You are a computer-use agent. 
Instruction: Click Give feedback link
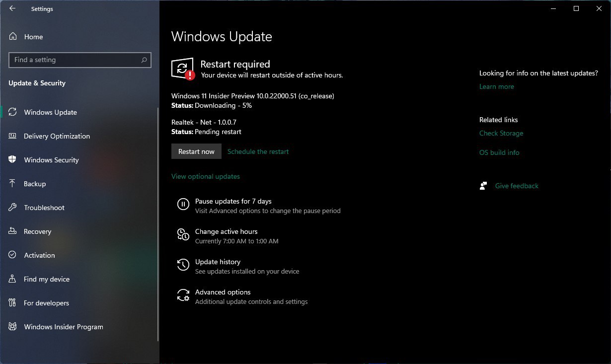pyautogui.click(x=517, y=186)
